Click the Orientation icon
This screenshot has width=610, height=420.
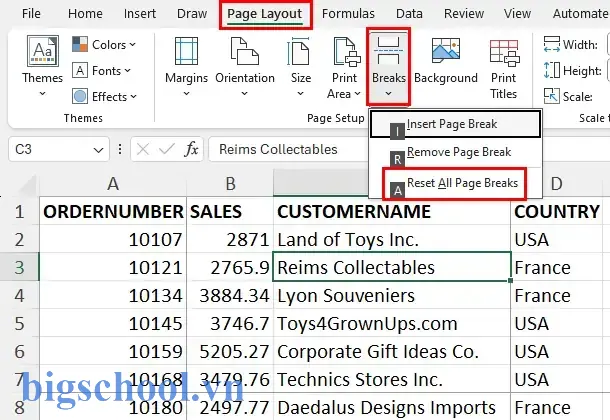point(245,51)
